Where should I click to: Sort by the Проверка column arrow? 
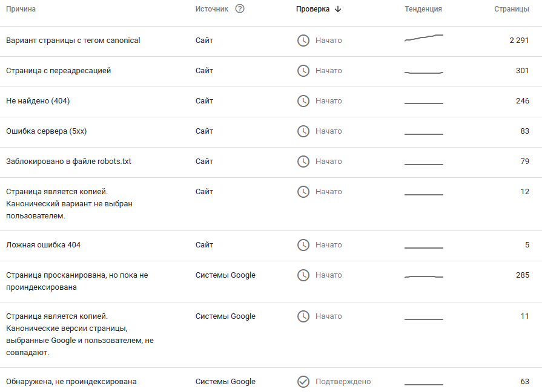tap(338, 9)
